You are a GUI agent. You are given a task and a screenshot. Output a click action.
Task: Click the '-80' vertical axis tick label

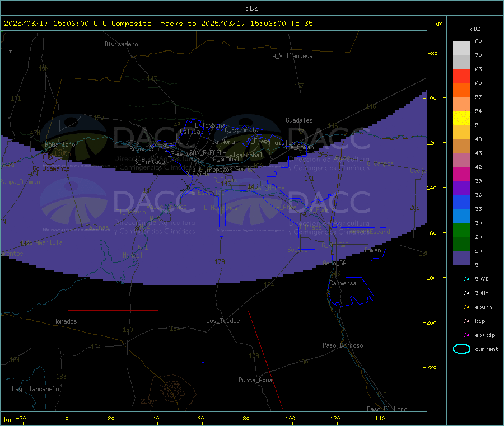(x=433, y=53)
